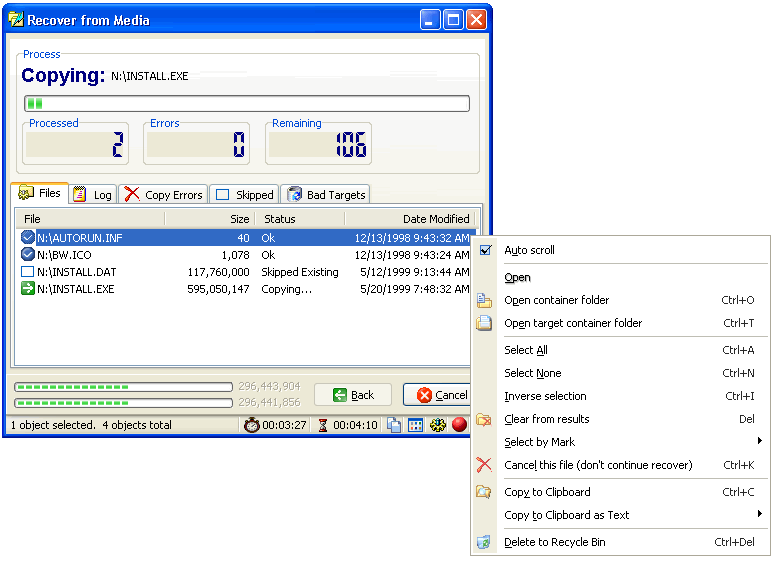Choose Open target container folder
The height and width of the screenshot is (562, 777).
pos(573,323)
